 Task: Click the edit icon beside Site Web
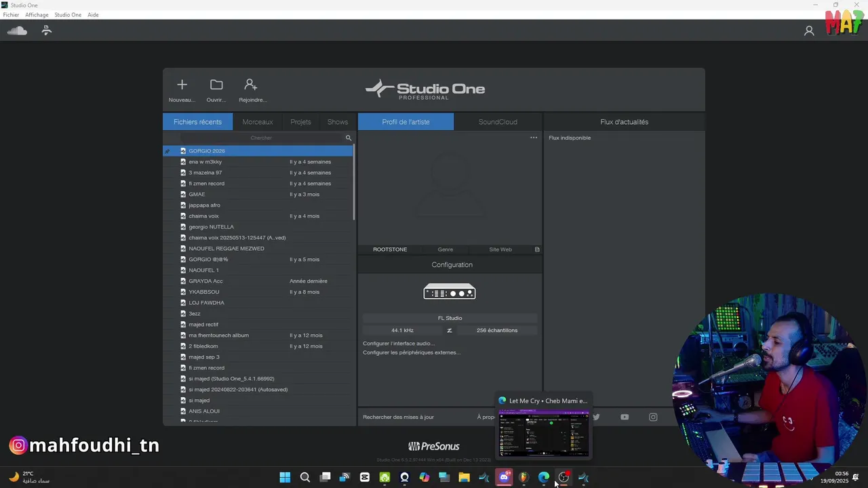[537, 249]
